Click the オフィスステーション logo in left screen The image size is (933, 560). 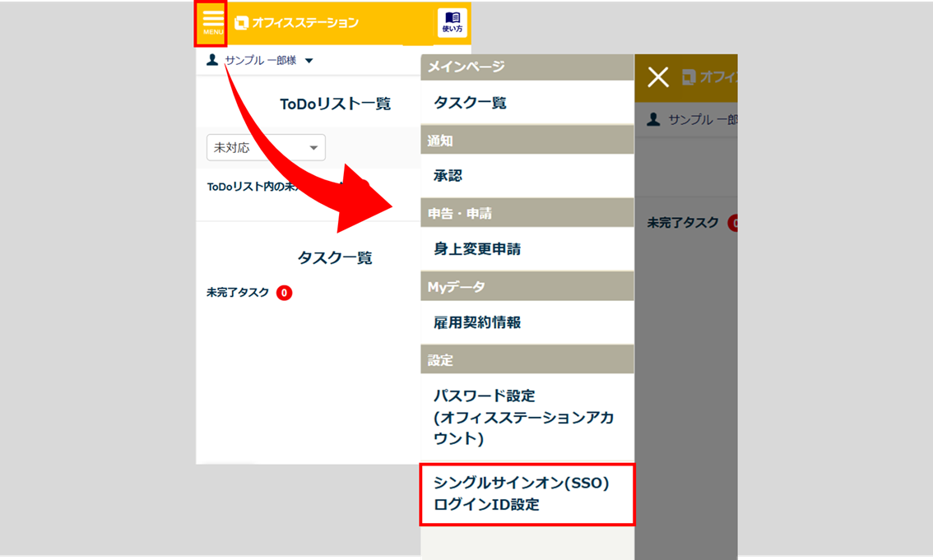coord(296,23)
